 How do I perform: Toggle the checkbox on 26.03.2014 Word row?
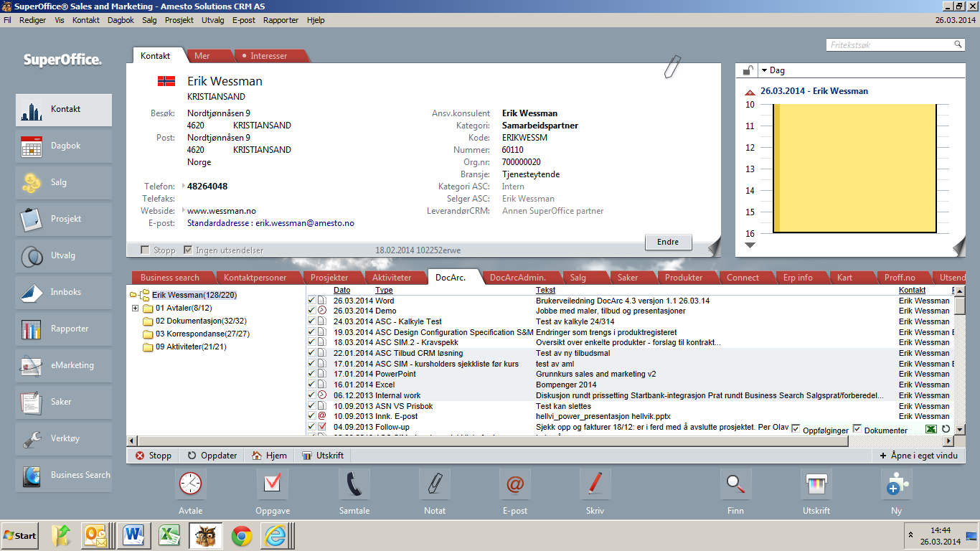point(311,301)
